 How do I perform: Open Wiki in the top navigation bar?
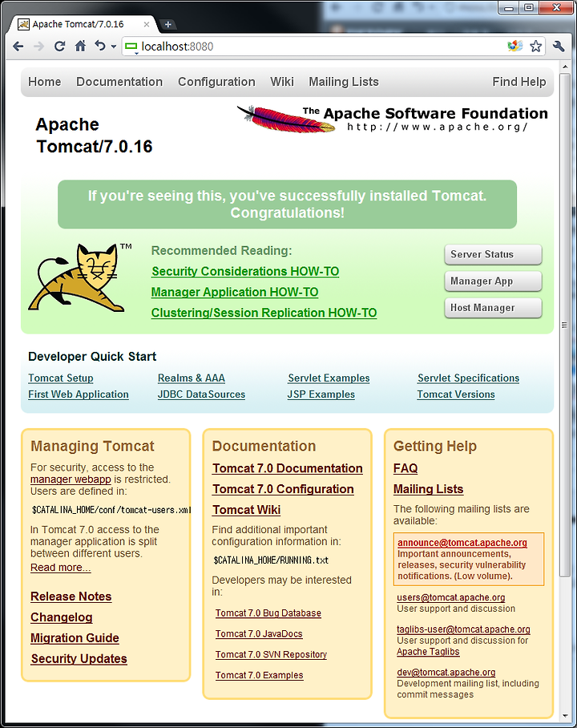click(x=282, y=82)
